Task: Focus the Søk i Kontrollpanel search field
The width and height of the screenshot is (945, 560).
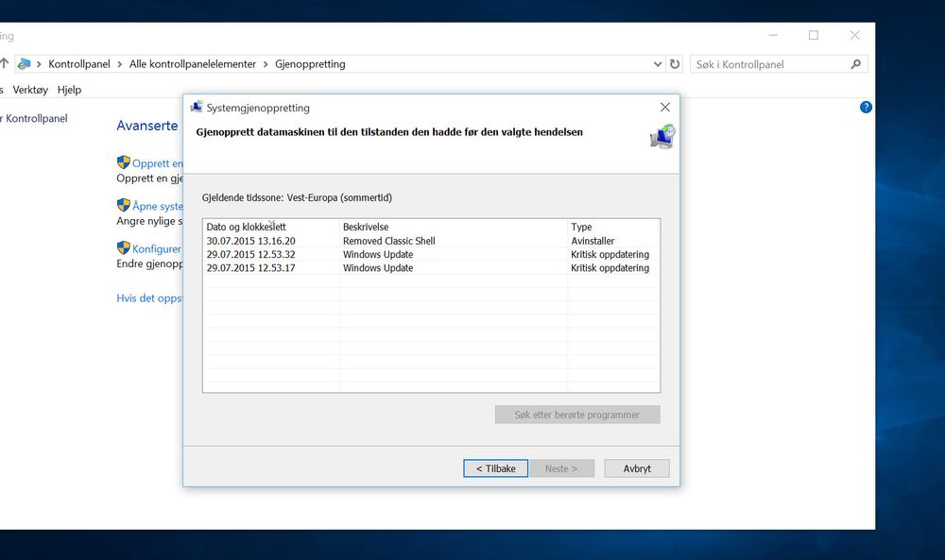Action: point(771,64)
